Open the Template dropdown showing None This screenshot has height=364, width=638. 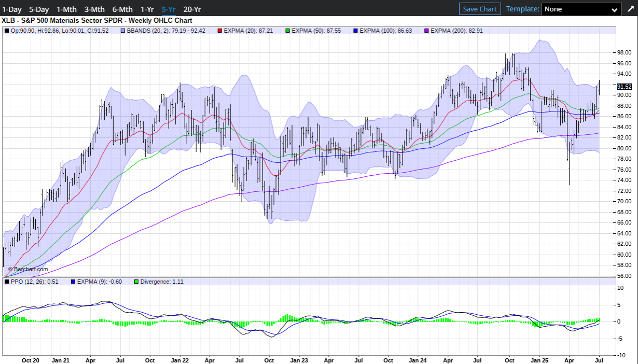[x=581, y=9]
